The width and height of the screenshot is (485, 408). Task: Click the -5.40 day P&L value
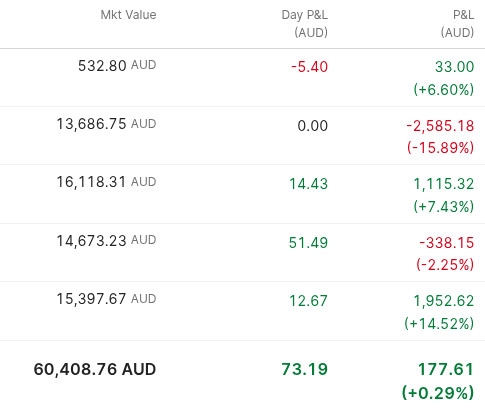pos(310,67)
